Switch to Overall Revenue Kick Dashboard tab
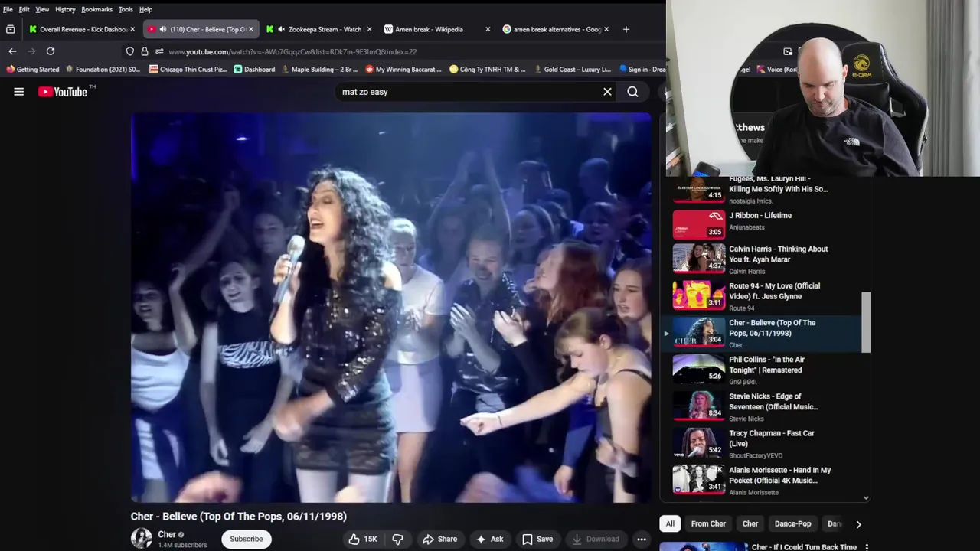Viewport: 980px width, 551px height. click(x=83, y=29)
